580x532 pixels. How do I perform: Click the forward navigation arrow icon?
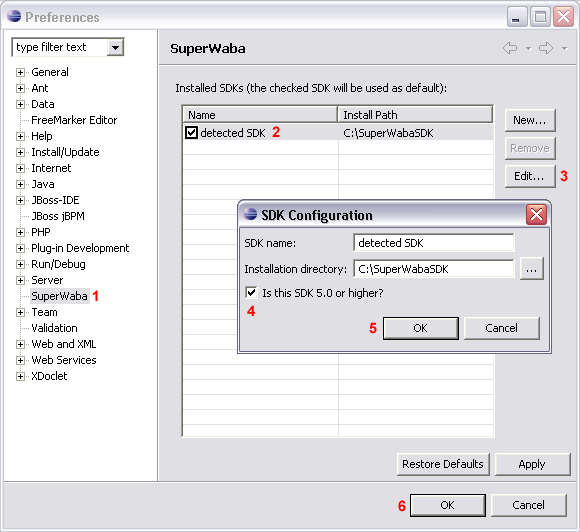point(546,48)
